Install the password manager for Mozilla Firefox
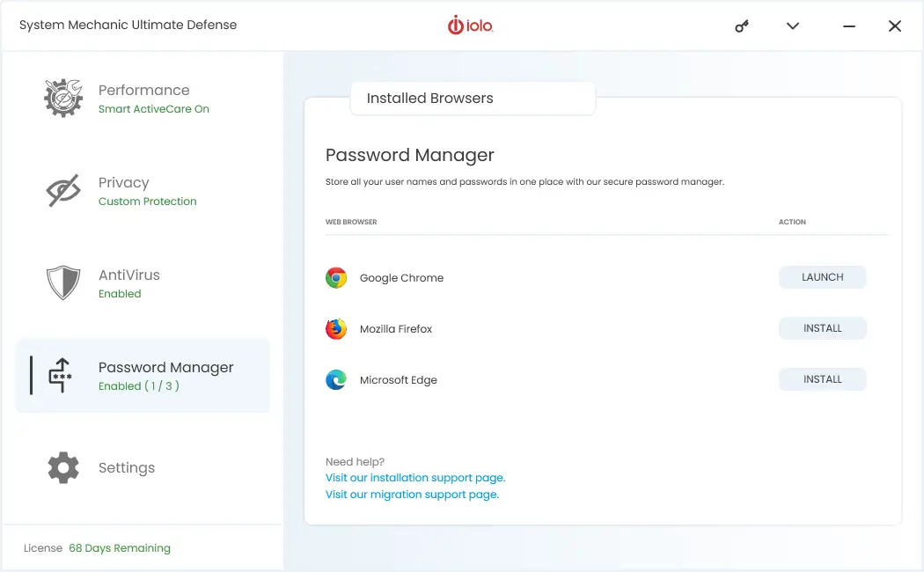The width and height of the screenshot is (924, 572). point(822,328)
